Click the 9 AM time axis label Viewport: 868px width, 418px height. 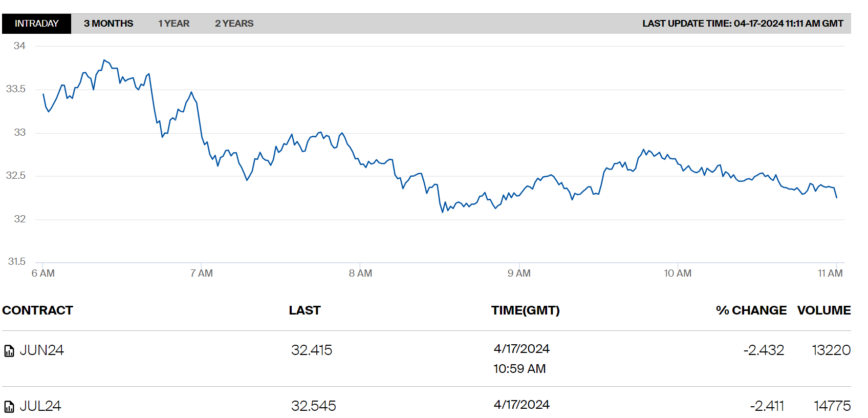point(519,274)
